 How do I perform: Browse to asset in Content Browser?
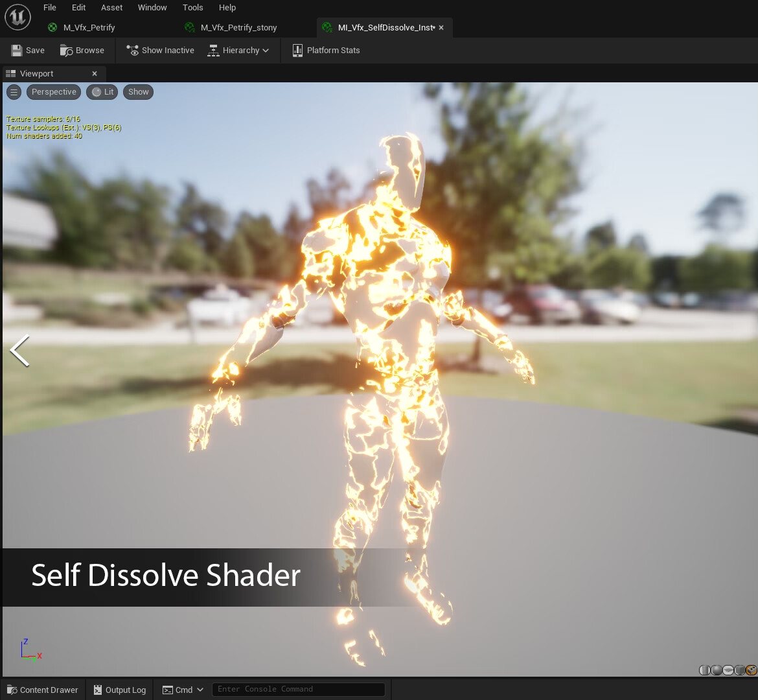pos(82,51)
